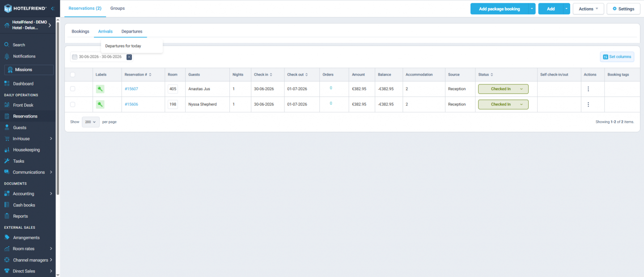This screenshot has height=277, width=644.
Task: Open Cash books in the sidebar
Action: (24, 205)
